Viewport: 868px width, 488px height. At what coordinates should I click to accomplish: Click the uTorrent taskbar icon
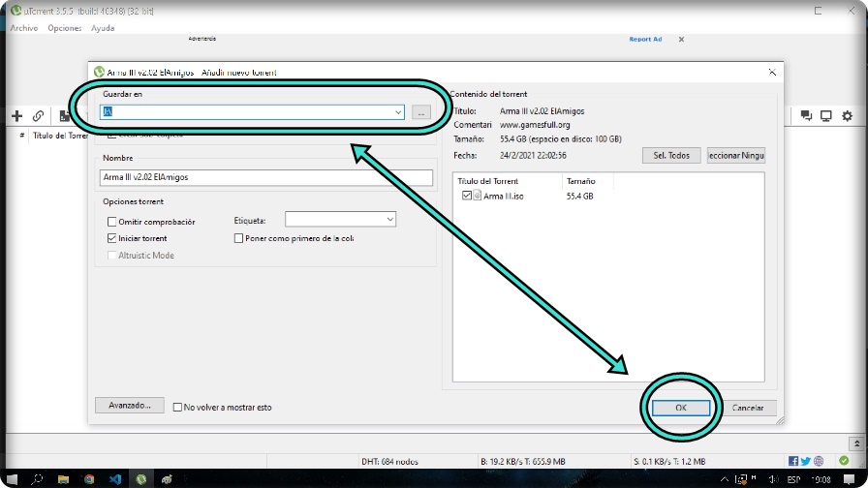coord(141,479)
